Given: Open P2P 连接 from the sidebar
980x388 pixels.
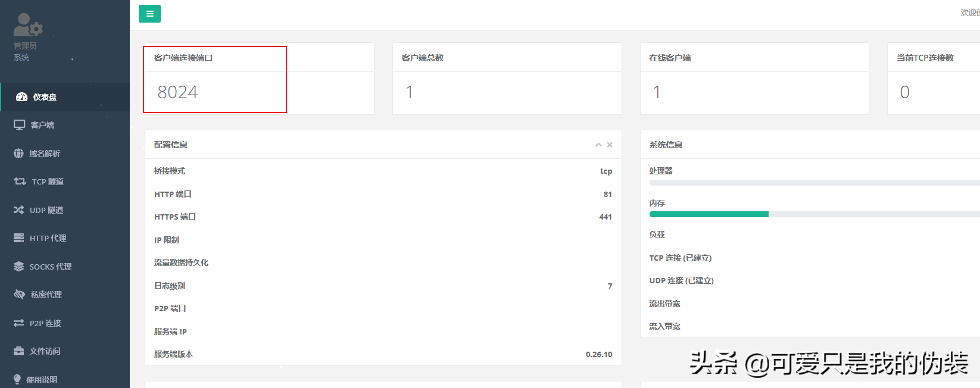Looking at the screenshot, I should 65,323.
